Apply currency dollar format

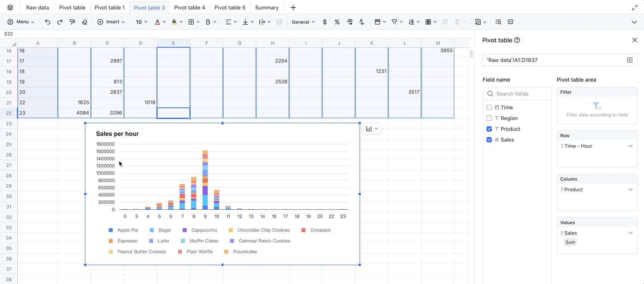click(x=325, y=22)
